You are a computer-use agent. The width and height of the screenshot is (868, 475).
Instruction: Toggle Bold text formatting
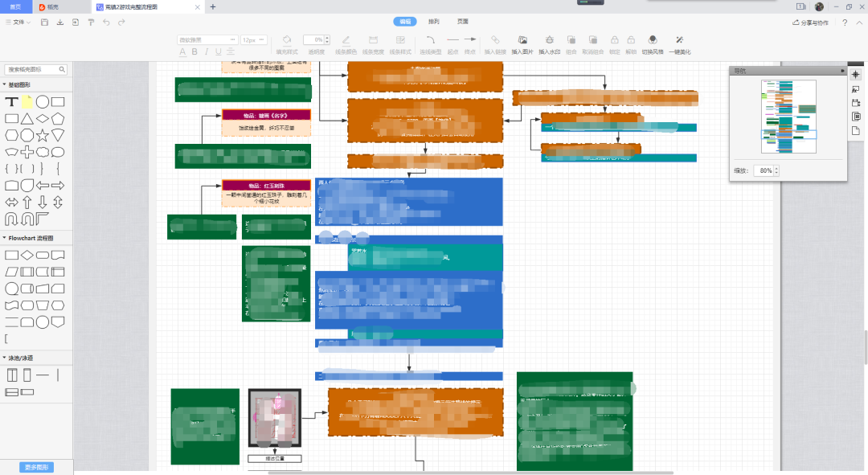tap(194, 51)
